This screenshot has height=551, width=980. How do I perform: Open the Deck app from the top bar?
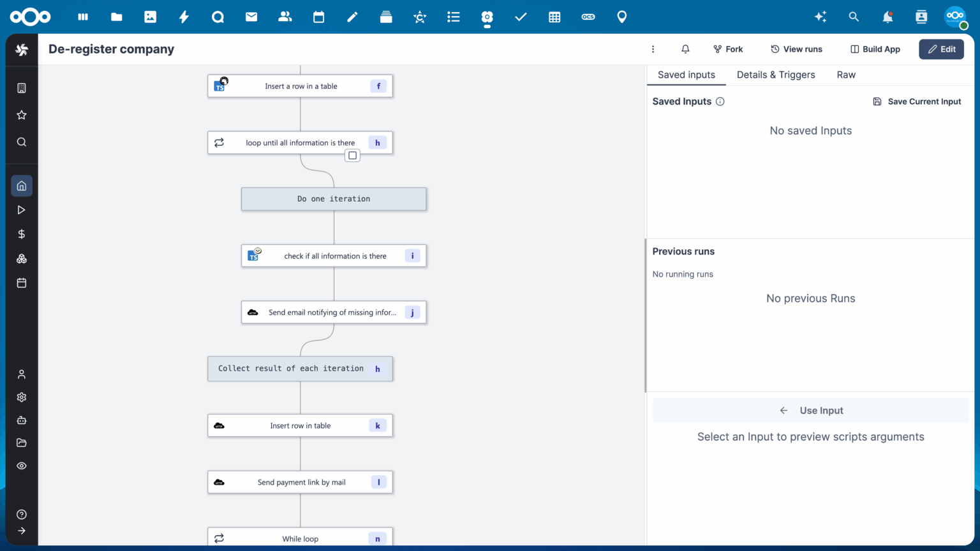tap(386, 17)
